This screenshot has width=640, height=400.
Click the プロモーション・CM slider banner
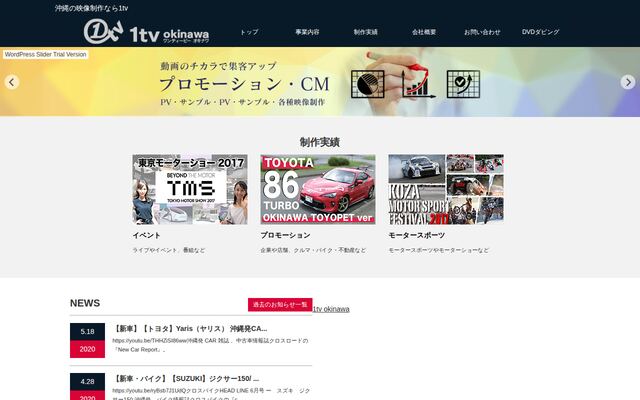pos(320,82)
